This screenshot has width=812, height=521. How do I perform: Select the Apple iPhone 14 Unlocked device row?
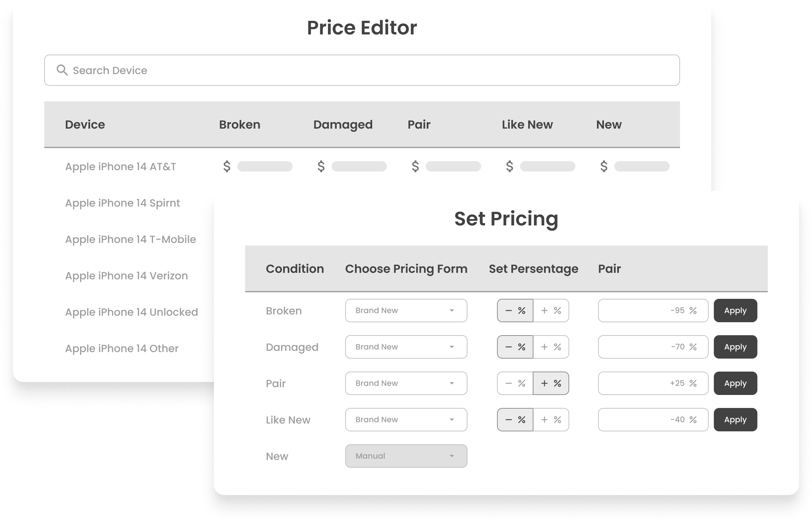click(x=132, y=311)
